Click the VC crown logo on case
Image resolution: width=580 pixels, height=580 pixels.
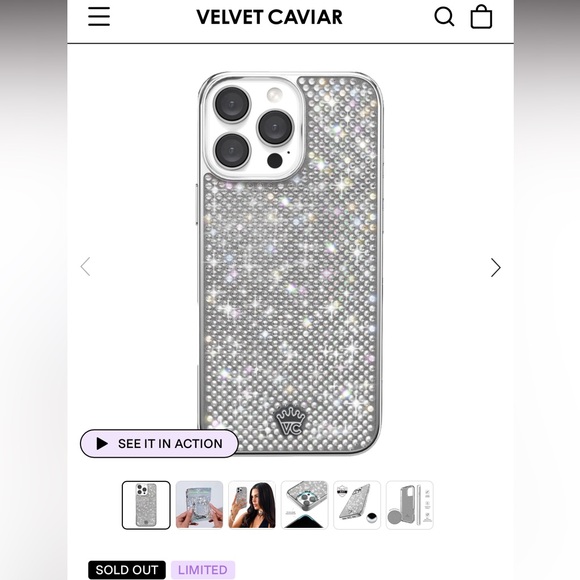pyautogui.click(x=290, y=421)
